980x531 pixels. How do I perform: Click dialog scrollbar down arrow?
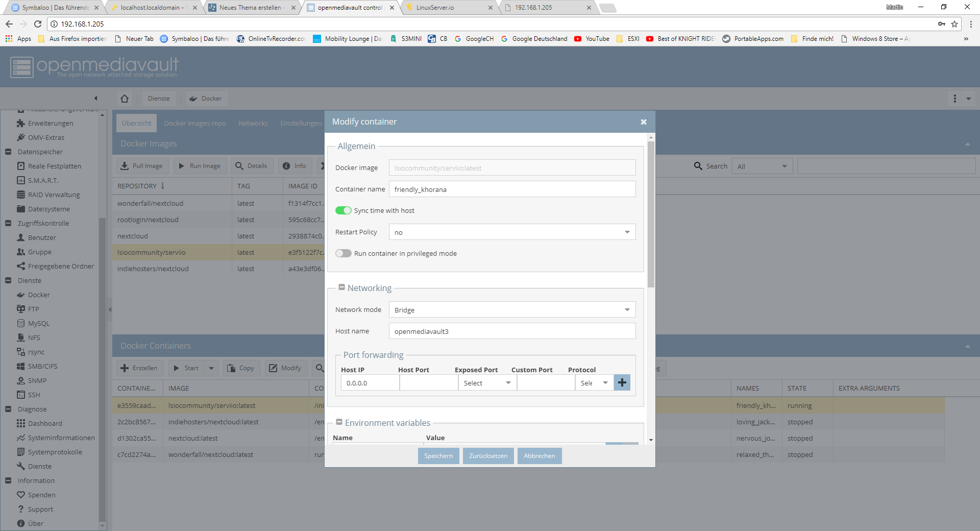[x=651, y=440]
